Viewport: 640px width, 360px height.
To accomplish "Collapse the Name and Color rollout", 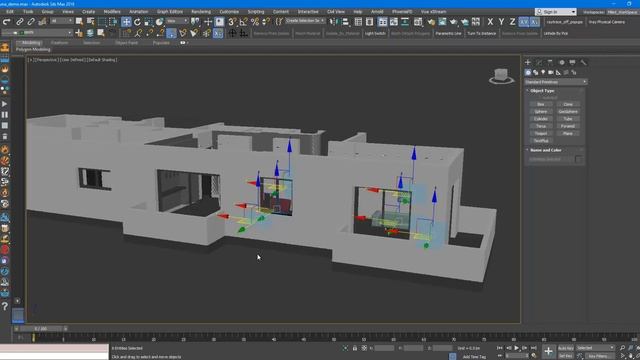I will point(546,150).
